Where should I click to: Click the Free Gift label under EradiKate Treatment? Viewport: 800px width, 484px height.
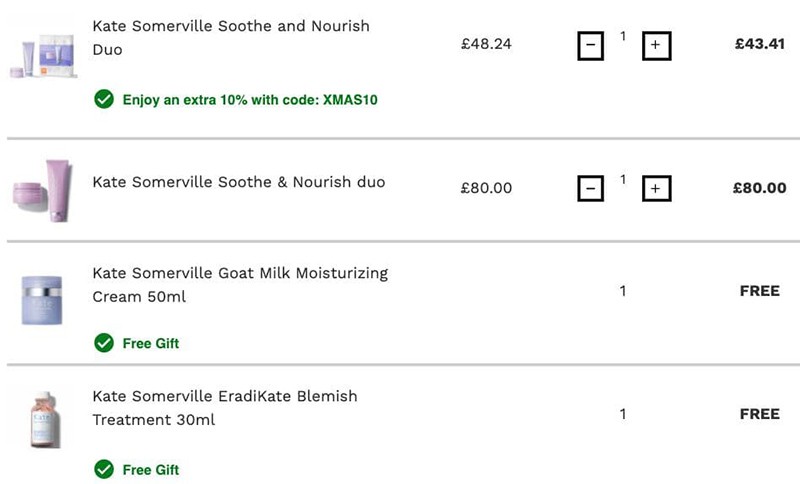click(x=151, y=470)
